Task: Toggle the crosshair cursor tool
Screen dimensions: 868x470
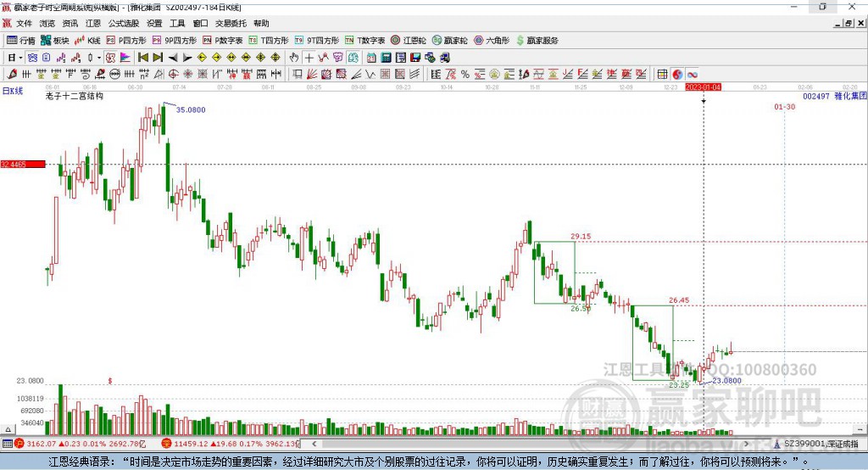Action: (309, 58)
